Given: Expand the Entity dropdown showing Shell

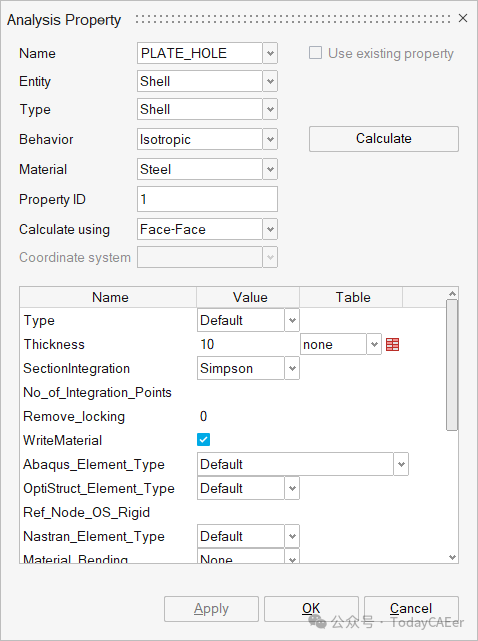Looking at the screenshot, I should tap(270, 81).
